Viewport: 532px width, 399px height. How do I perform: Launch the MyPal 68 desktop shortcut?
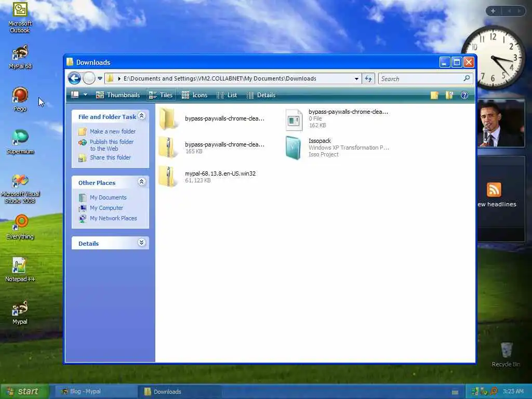(x=20, y=57)
